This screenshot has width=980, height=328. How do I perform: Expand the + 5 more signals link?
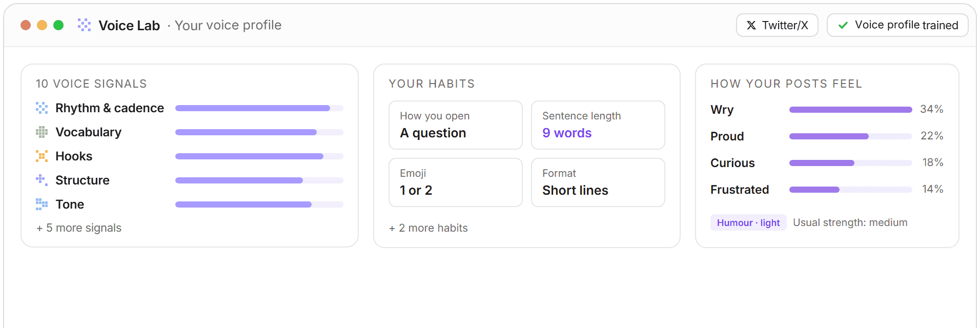pos(79,228)
